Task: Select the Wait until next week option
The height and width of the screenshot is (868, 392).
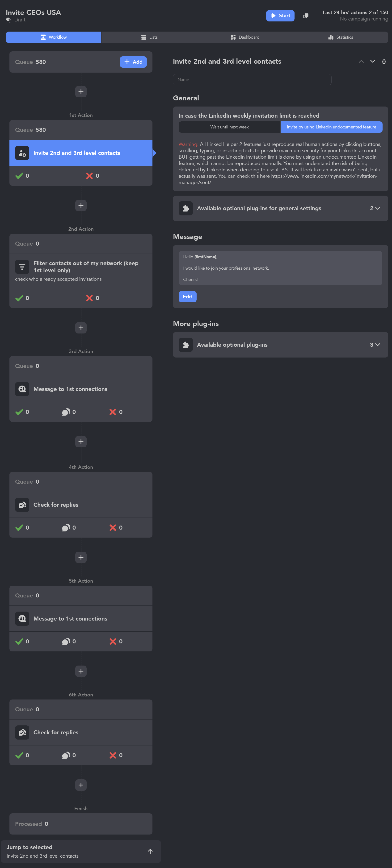Action: [229, 127]
